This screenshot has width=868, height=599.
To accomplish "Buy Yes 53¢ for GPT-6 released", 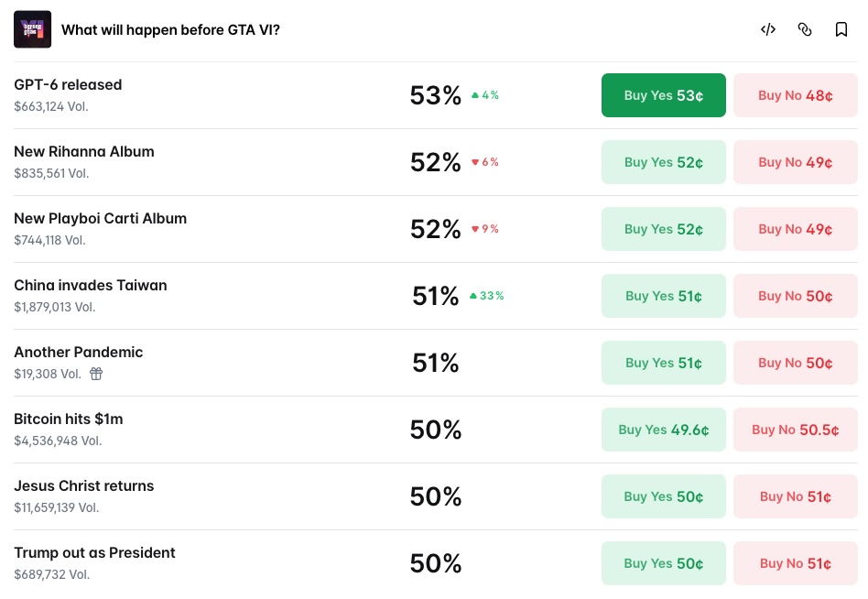I will [663, 95].
